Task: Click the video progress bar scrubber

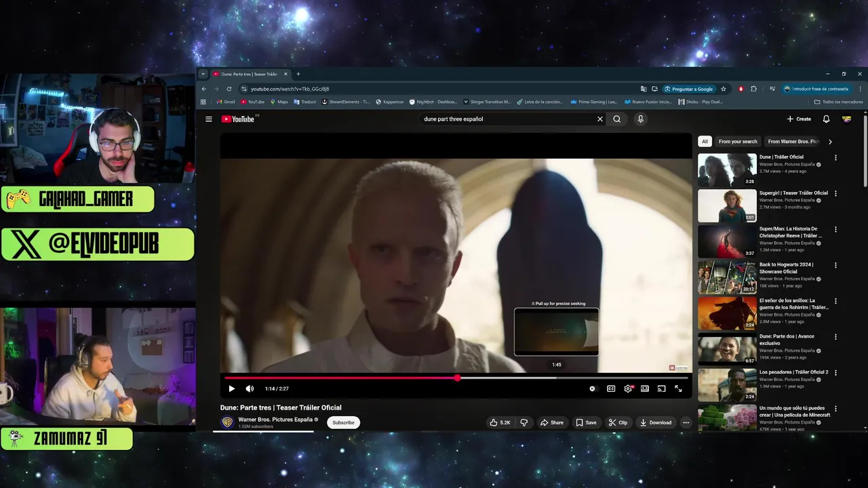Action: coord(457,378)
